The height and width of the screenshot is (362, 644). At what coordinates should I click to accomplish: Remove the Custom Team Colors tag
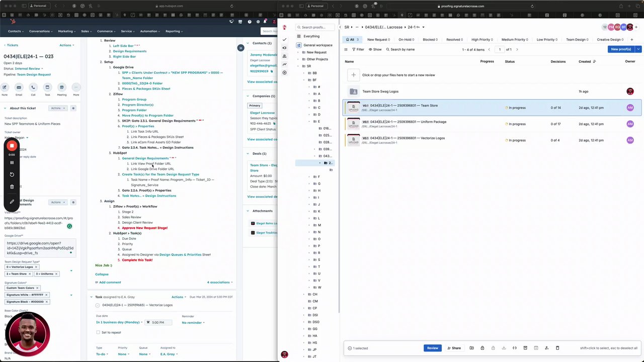(x=38, y=288)
